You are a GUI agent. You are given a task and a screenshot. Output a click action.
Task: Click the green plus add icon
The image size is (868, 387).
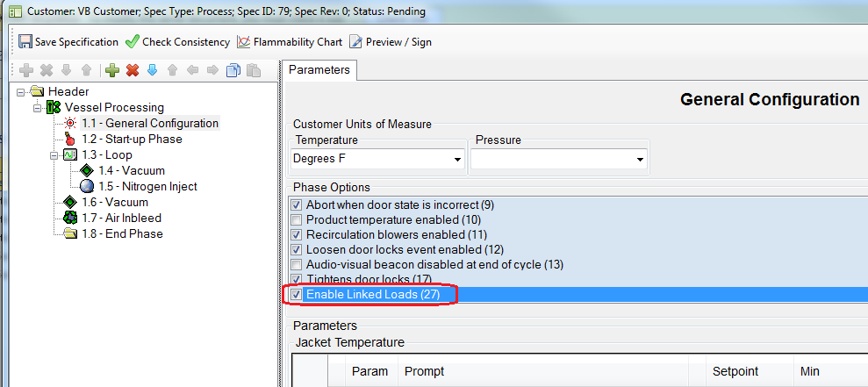click(x=112, y=70)
